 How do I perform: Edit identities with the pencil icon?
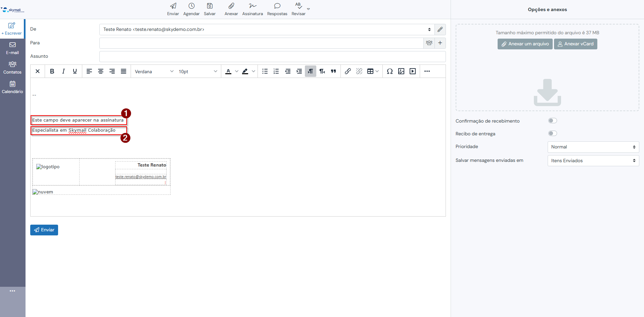click(440, 30)
